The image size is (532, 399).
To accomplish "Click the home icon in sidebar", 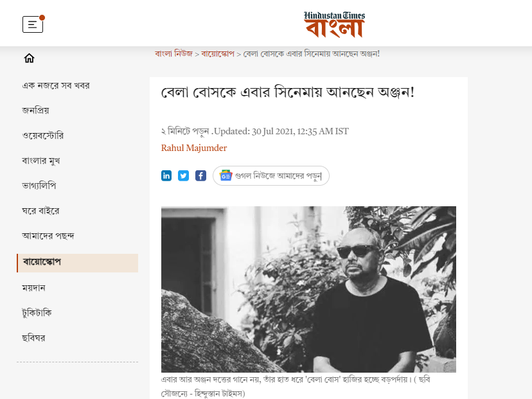I will [x=29, y=58].
